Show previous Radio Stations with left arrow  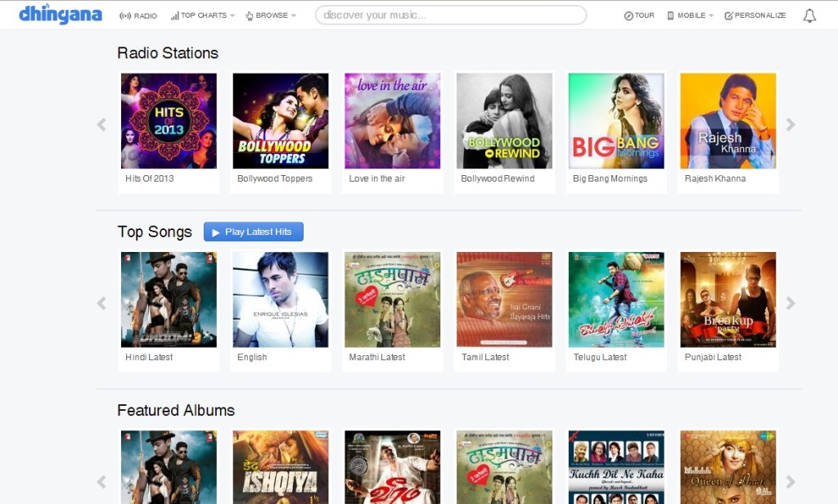101,124
